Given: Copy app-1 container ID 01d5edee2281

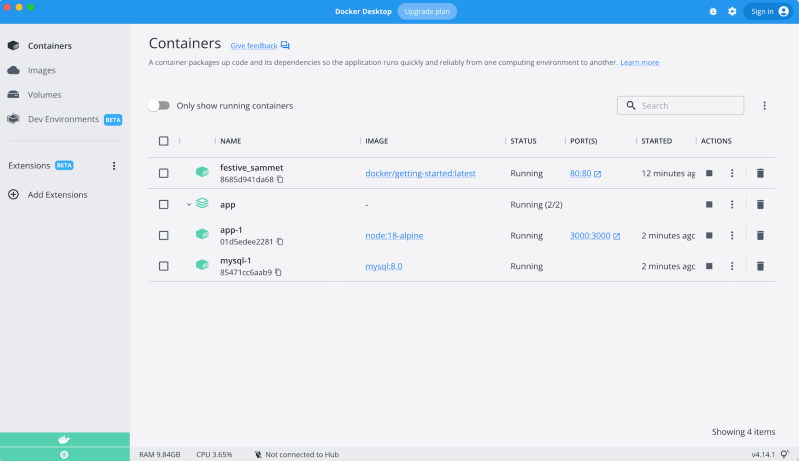Looking at the screenshot, I should pos(280,241).
